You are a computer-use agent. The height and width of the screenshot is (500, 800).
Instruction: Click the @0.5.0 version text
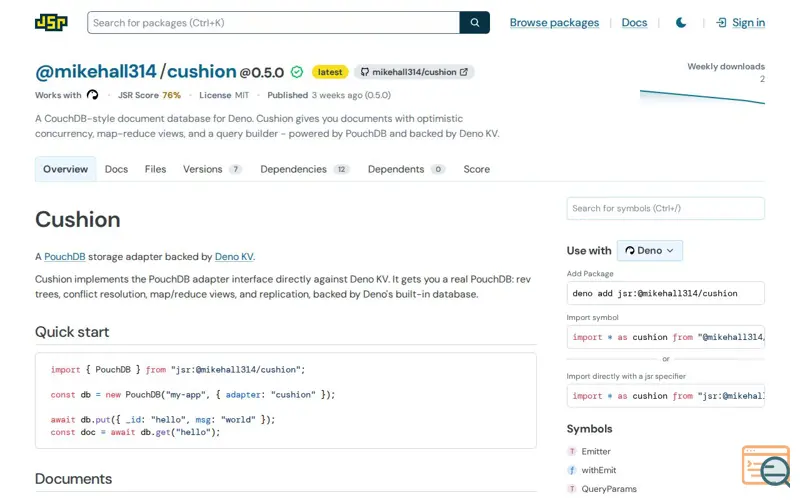pyautogui.click(x=262, y=72)
